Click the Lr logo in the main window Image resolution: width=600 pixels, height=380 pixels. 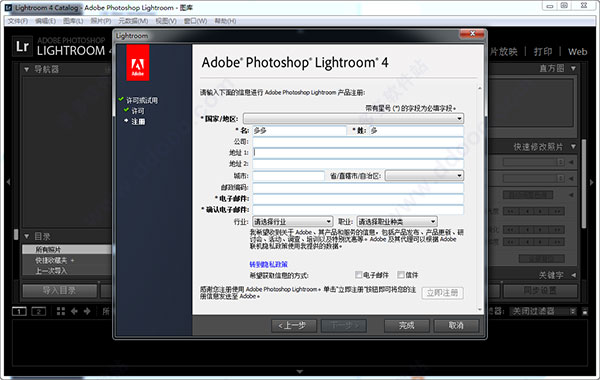coord(22,46)
